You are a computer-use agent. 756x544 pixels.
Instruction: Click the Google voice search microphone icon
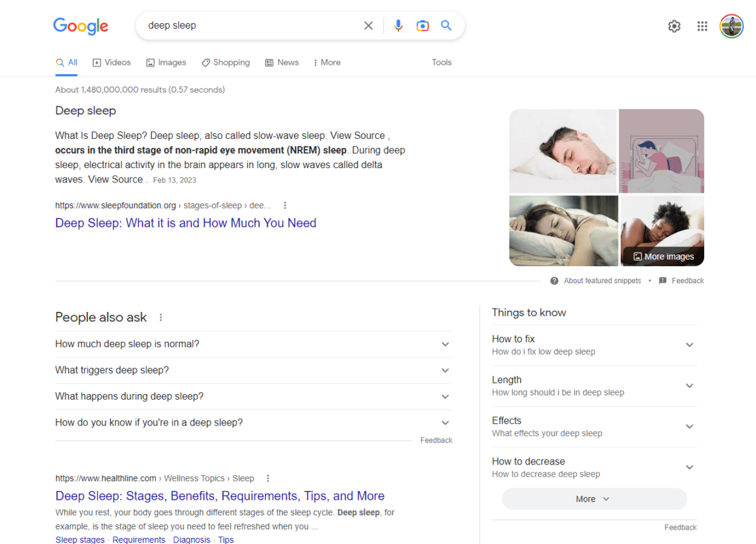coord(398,25)
